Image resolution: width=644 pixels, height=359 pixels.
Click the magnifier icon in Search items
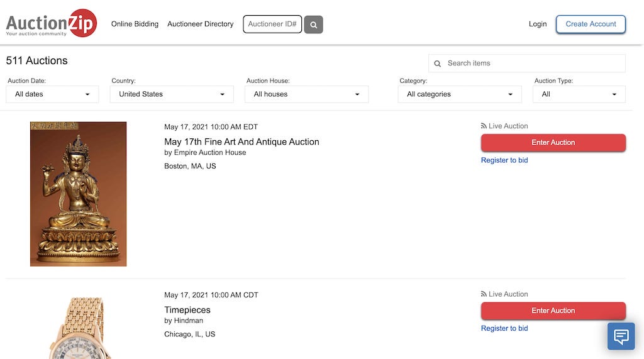pyautogui.click(x=438, y=64)
